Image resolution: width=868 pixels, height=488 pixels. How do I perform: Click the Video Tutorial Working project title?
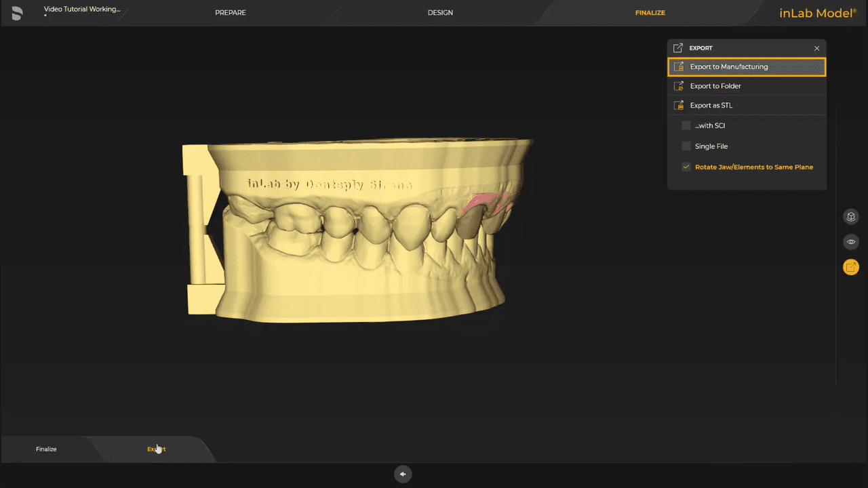82,9
